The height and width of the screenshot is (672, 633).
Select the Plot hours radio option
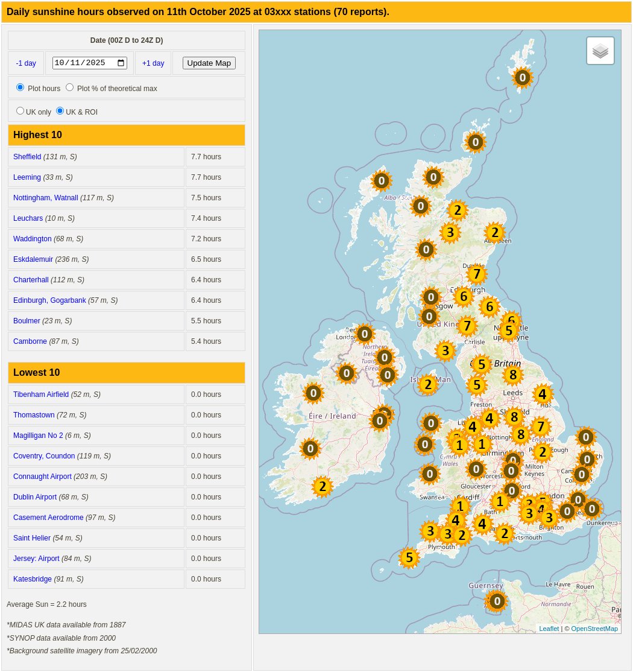point(20,87)
